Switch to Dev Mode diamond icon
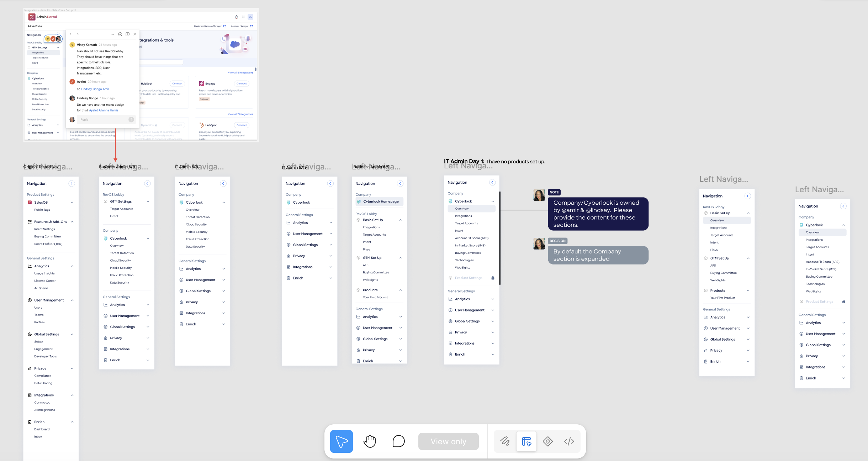The height and width of the screenshot is (461, 868). [548, 441]
